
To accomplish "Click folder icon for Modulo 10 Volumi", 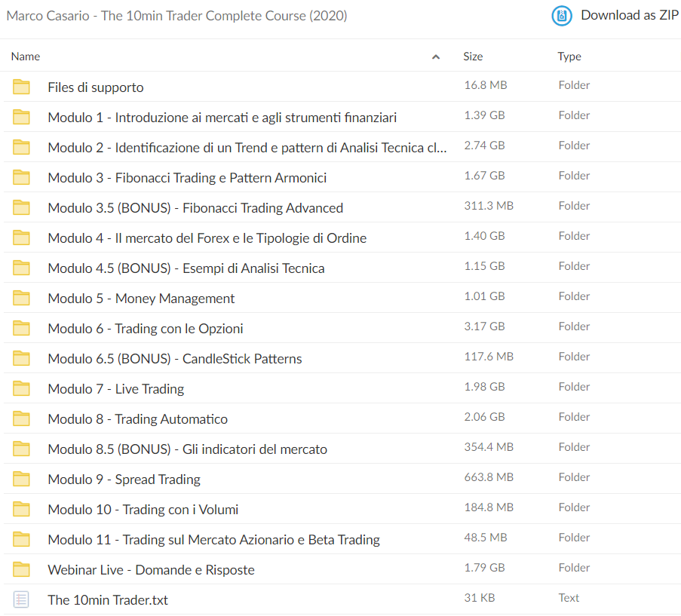I will point(21,509).
